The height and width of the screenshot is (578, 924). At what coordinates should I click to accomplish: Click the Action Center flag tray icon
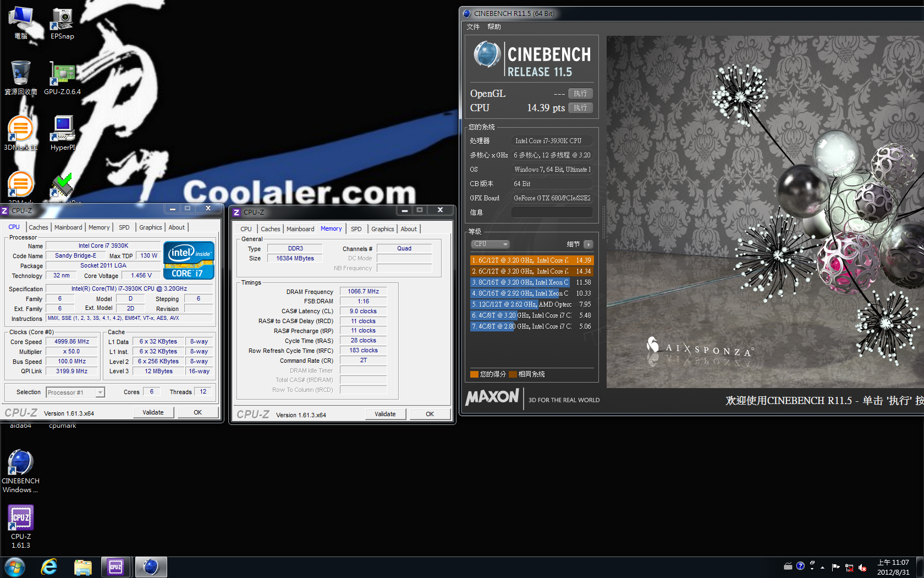pyautogui.click(x=835, y=568)
